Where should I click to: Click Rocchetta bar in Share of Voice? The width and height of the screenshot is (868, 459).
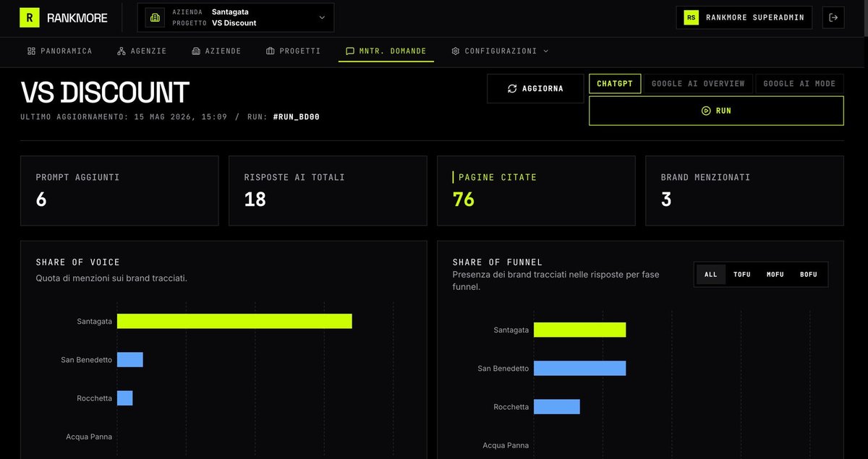(125, 398)
